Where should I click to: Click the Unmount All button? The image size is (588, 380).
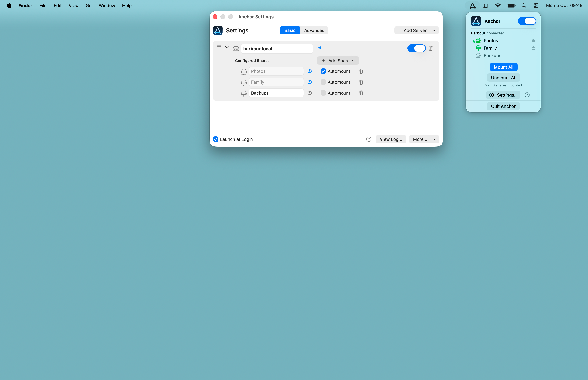coord(503,78)
